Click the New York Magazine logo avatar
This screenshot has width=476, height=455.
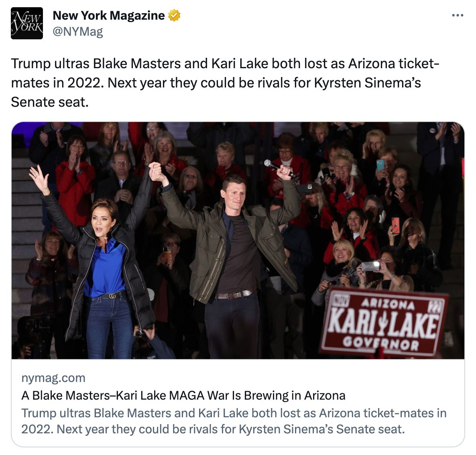tap(27, 23)
